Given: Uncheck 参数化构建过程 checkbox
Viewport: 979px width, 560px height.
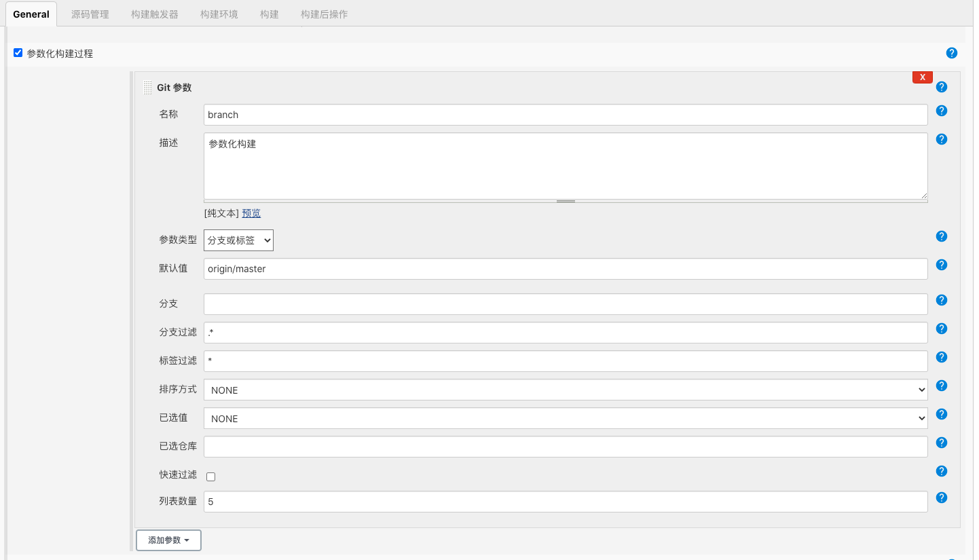Looking at the screenshot, I should click(x=18, y=53).
